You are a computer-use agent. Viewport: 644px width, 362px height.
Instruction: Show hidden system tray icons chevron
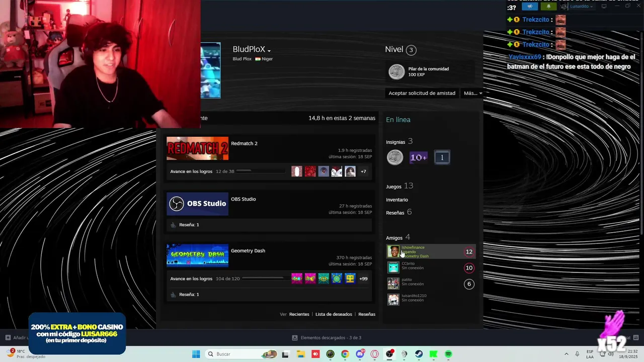[x=566, y=354]
